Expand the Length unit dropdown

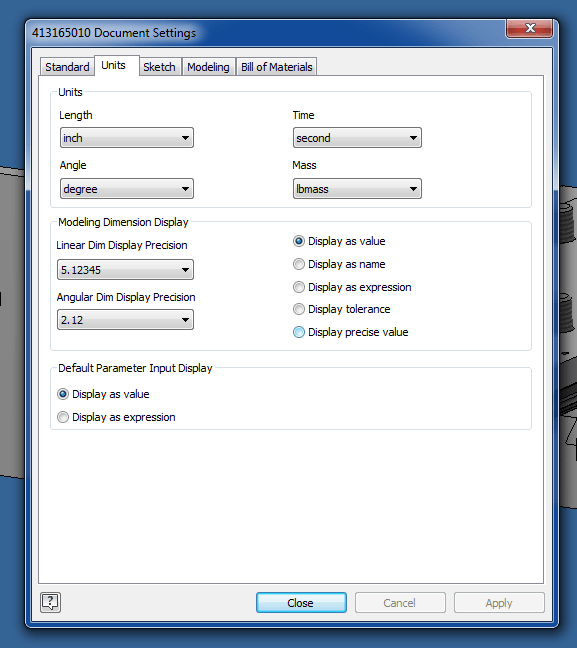click(127, 138)
